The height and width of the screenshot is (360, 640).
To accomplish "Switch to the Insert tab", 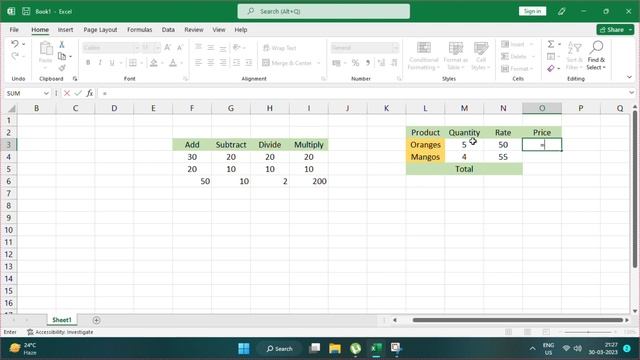I will click(65, 30).
